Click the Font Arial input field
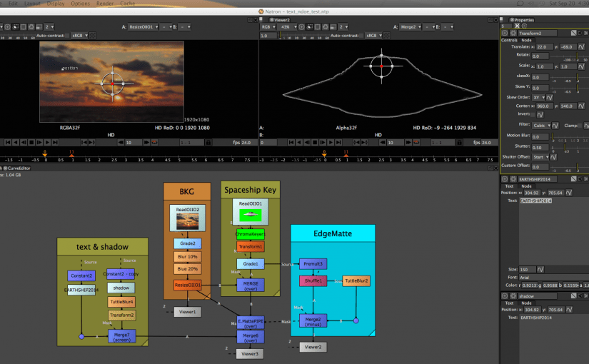The image size is (589, 364). pos(554,277)
